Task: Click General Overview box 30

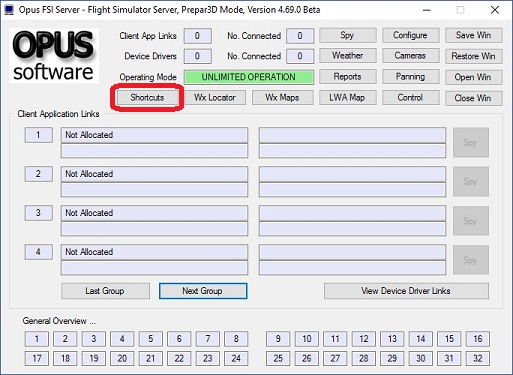Action: pyautogui.click(x=421, y=358)
